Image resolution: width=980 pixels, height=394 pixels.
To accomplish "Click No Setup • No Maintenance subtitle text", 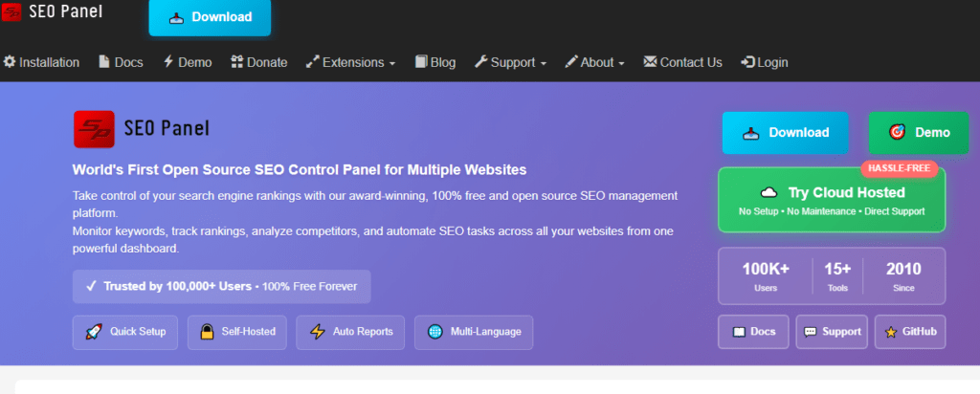I will coord(832,211).
